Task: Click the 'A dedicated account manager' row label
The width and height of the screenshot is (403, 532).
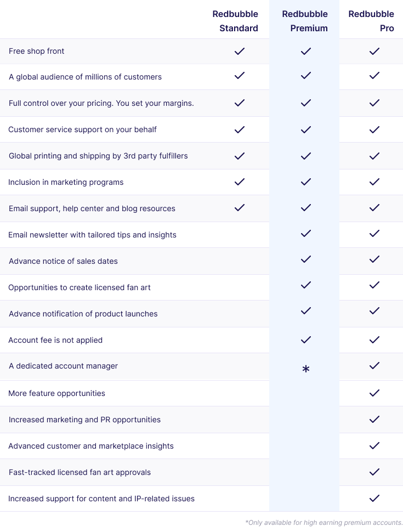Action: click(63, 366)
